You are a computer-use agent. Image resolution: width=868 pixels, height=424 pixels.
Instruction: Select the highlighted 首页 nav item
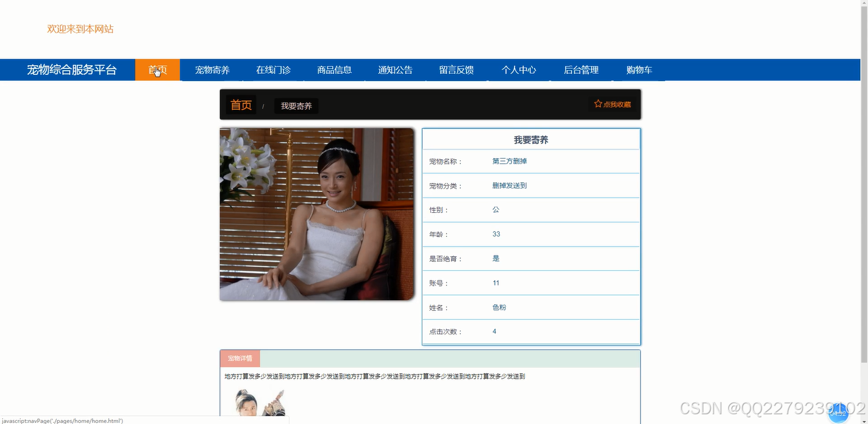pos(157,70)
